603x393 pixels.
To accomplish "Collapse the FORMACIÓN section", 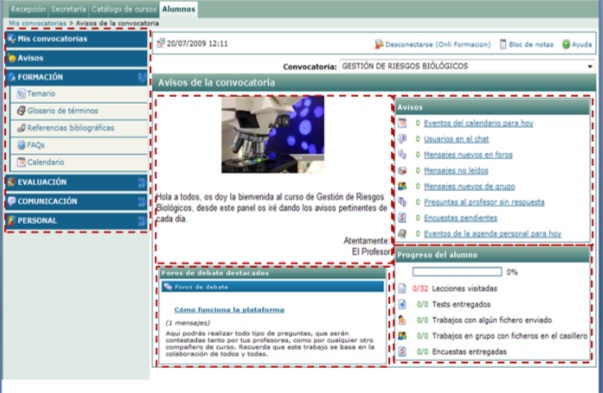I will (142, 77).
